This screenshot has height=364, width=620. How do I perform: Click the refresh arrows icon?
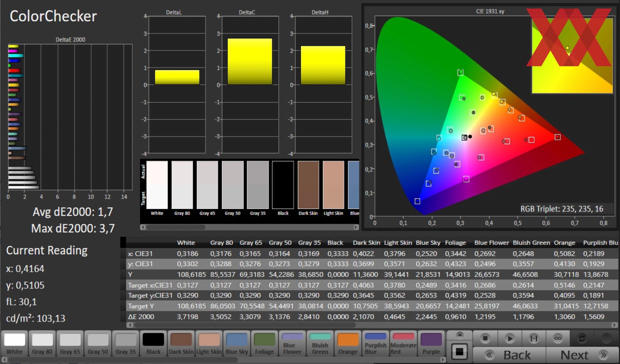click(582, 338)
